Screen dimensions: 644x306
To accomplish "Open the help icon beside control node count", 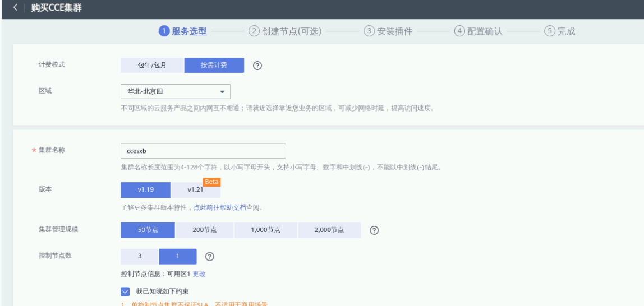I will click(209, 256).
